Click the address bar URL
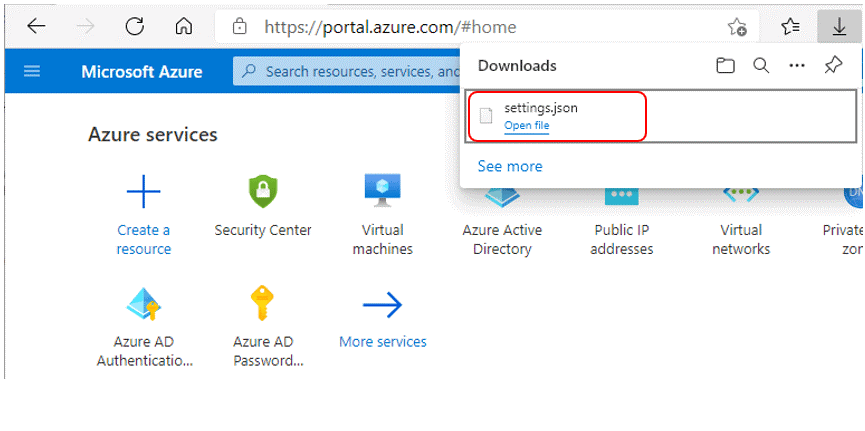This screenshot has width=865, height=431. pyautogui.click(x=391, y=26)
